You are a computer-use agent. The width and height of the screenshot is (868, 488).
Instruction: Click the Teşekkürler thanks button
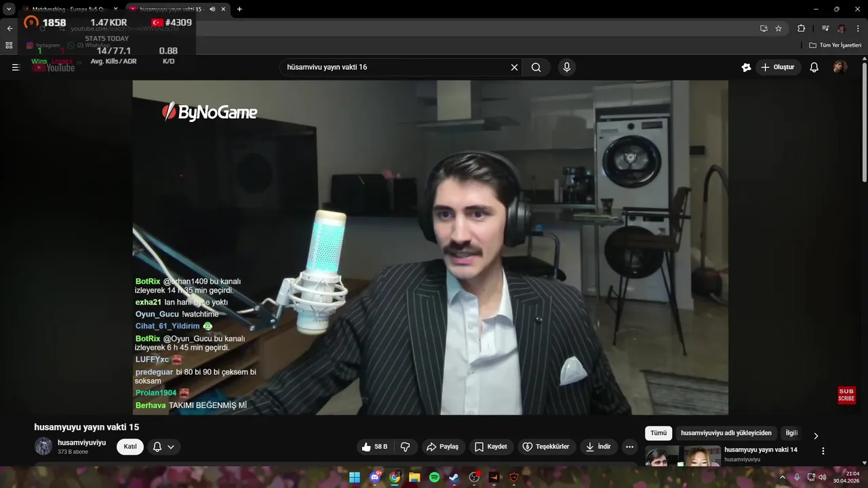[x=546, y=447]
